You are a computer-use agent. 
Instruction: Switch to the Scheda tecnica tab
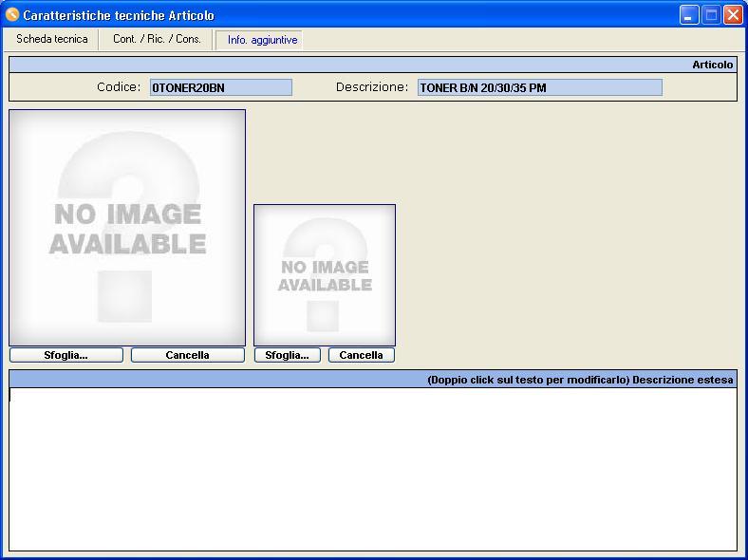[51, 39]
